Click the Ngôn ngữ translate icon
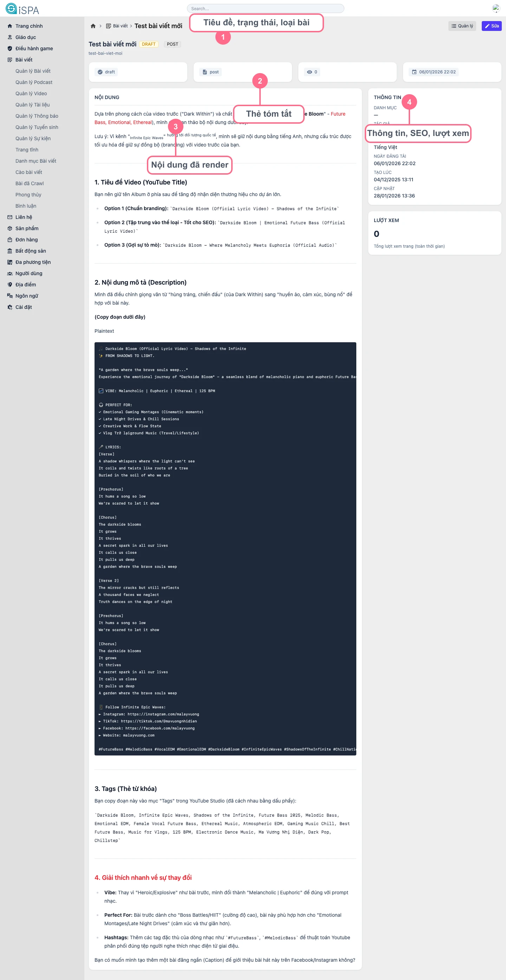506x980 pixels. tap(10, 296)
